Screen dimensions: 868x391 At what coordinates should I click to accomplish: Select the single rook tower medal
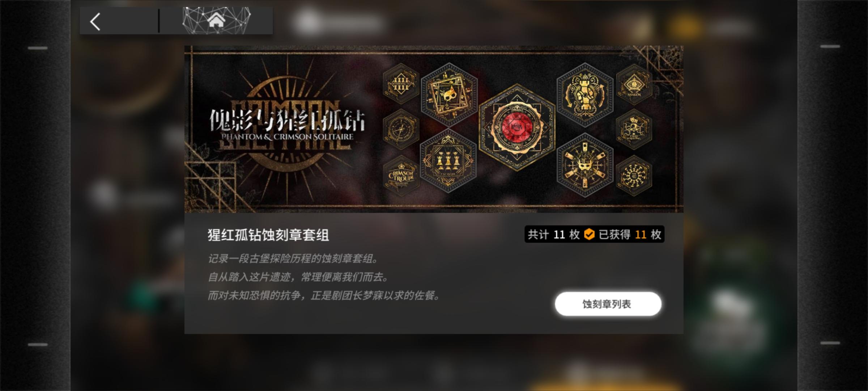click(x=585, y=95)
